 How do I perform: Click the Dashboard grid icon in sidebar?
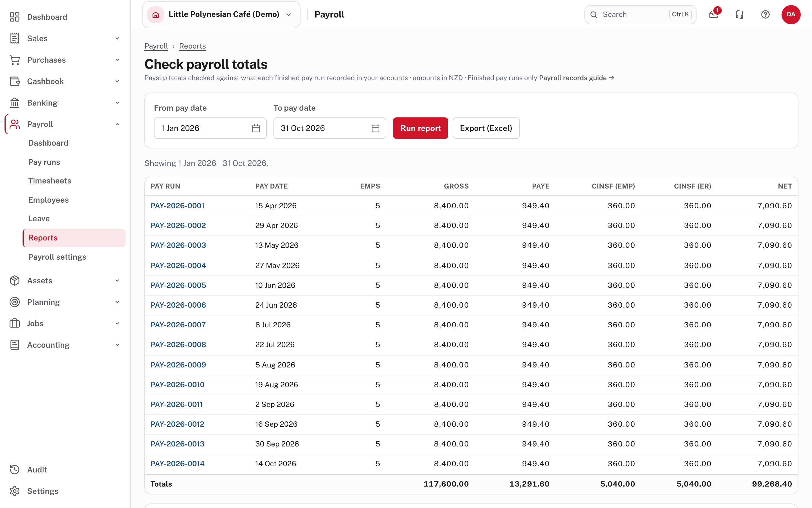coord(15,17)
